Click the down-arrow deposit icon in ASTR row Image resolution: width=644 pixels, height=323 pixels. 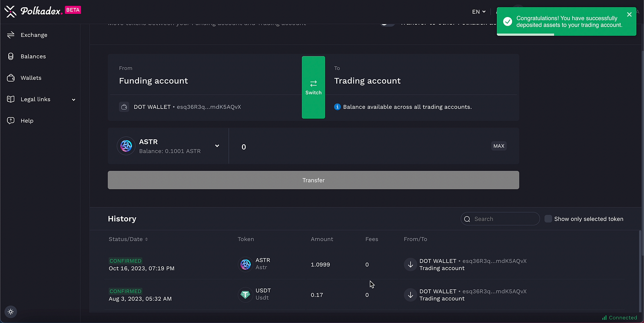point(410,265)
